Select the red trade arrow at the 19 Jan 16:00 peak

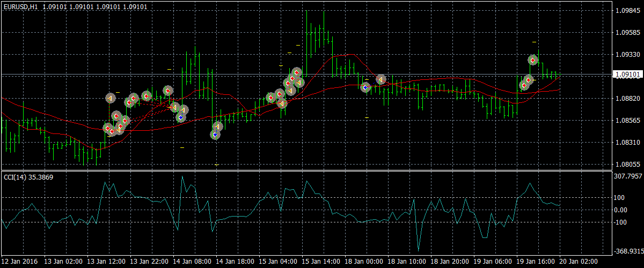click(533, 59)
